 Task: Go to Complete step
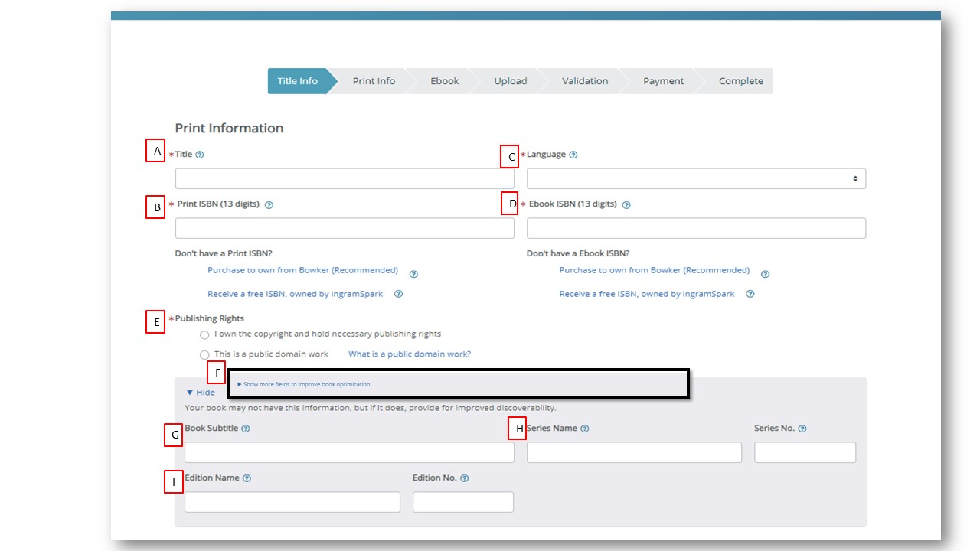(740, 81)
